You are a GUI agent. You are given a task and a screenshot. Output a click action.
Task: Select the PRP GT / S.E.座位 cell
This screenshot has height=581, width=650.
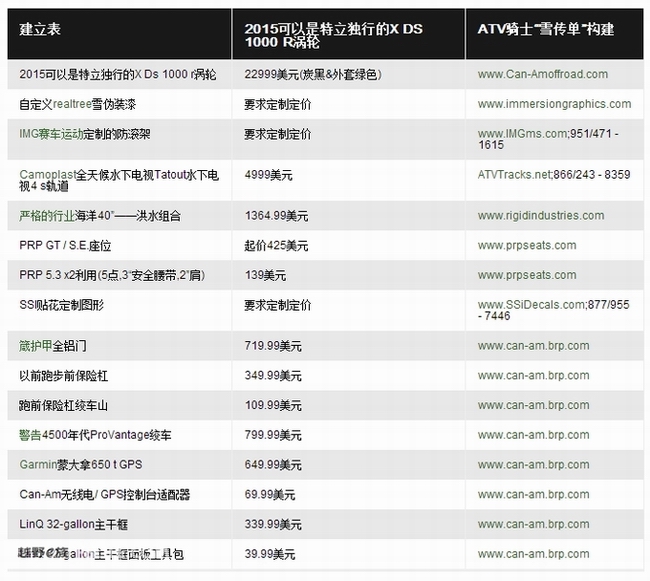pos(119,246)
